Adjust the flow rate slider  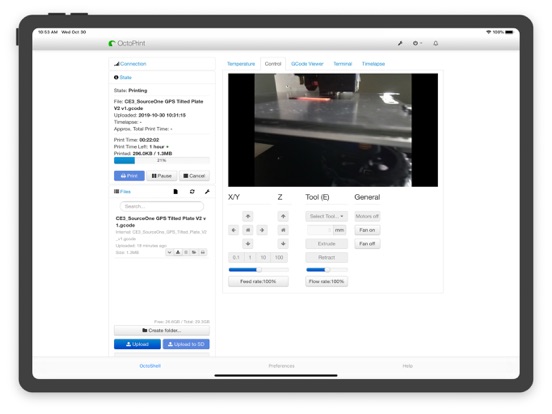[x=327, y=270]
